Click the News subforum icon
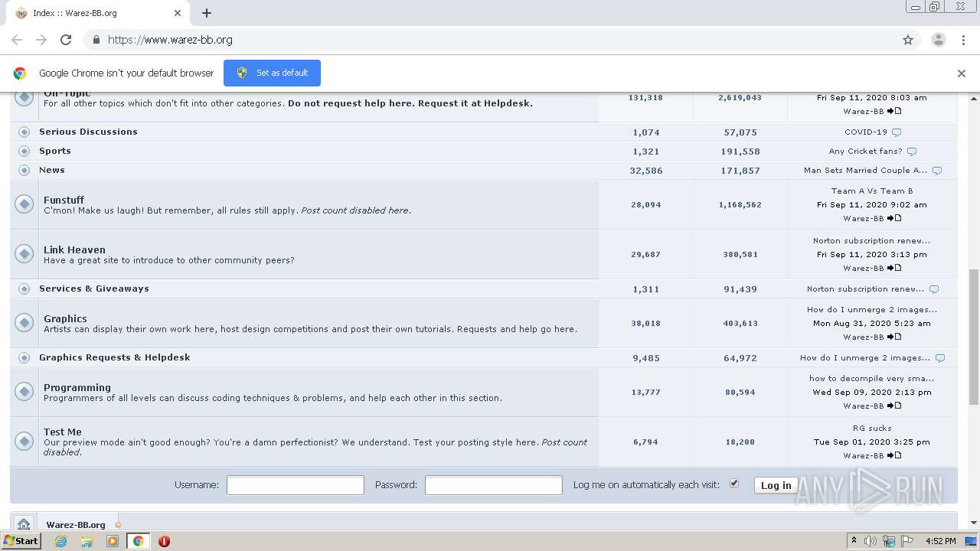Image resolution: width=980 pixels, height=551 pixels. 24,170
